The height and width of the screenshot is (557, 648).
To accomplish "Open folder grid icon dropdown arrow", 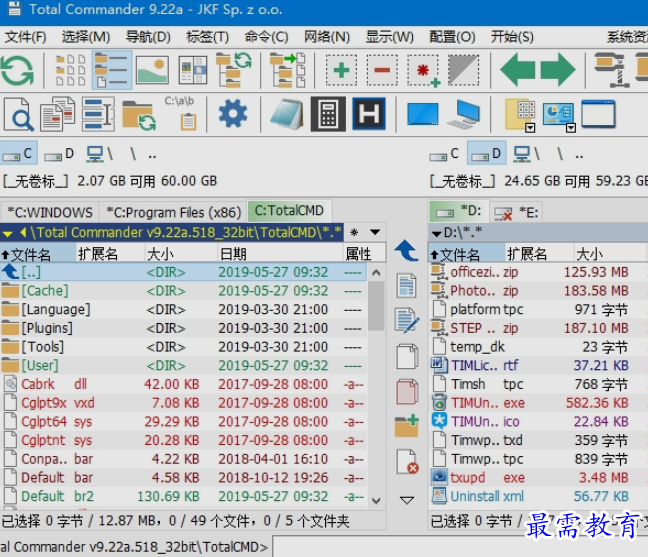I will (530, 128).
